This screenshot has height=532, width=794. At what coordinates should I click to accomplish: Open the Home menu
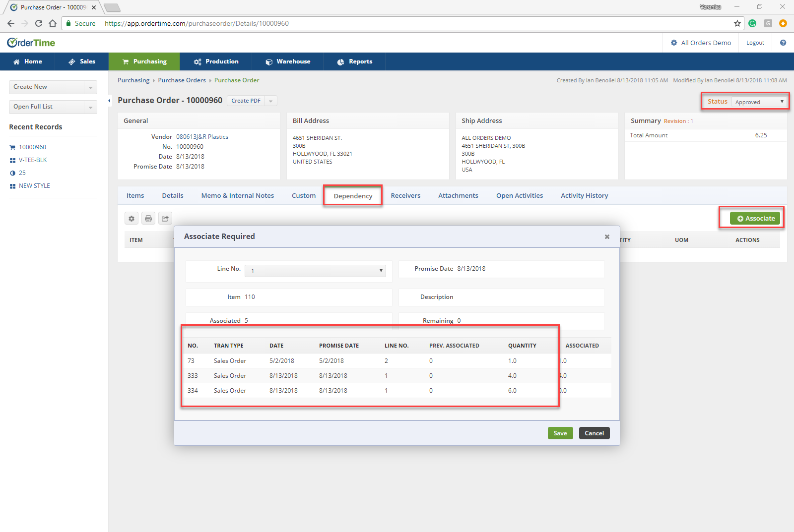click(27, 61)
